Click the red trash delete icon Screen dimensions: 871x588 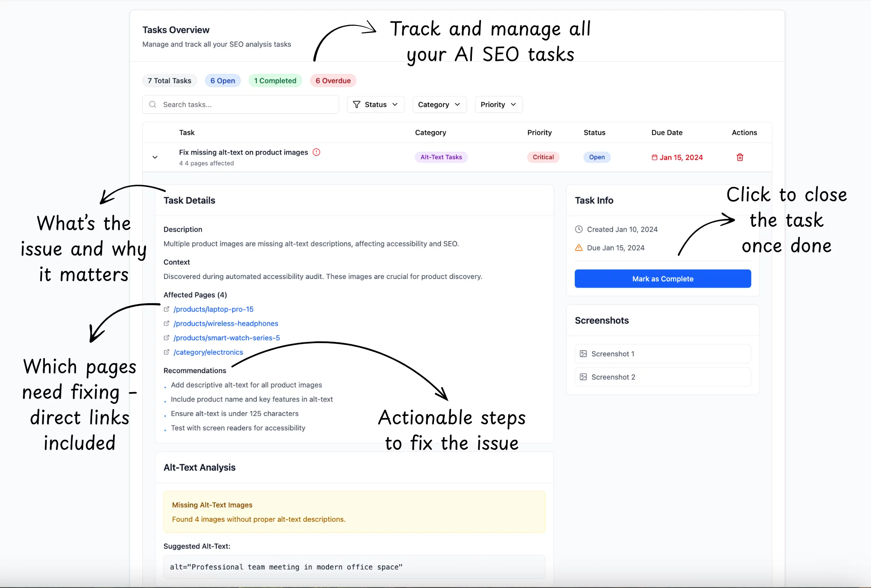pyautogui.click(x=740, y=157)
